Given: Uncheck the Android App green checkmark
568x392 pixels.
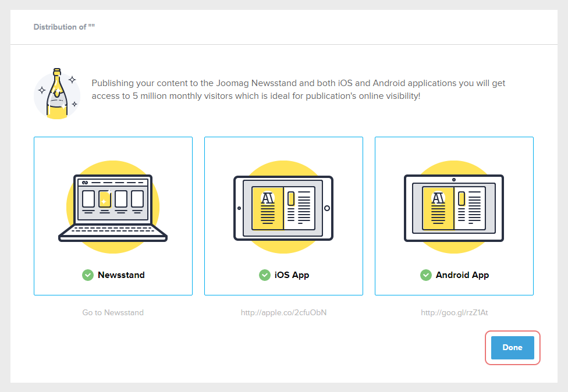Looking at the screenshot, I should click(x=426, y=275).
